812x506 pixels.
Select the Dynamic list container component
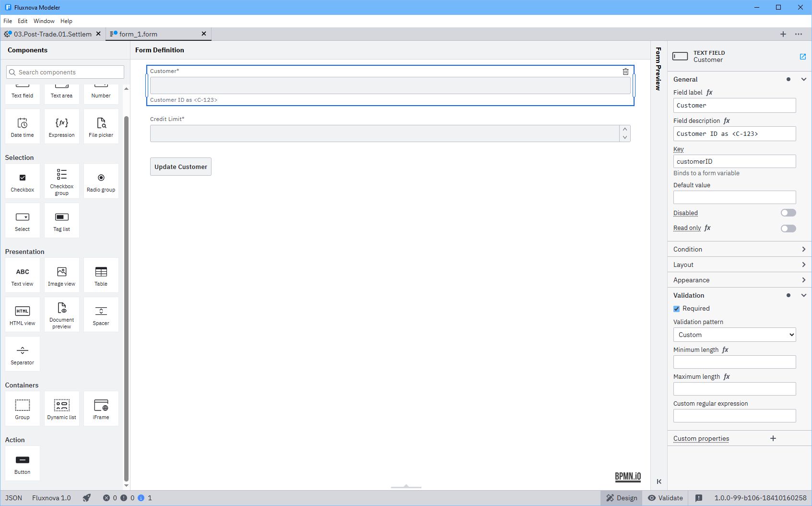(62, 409)
